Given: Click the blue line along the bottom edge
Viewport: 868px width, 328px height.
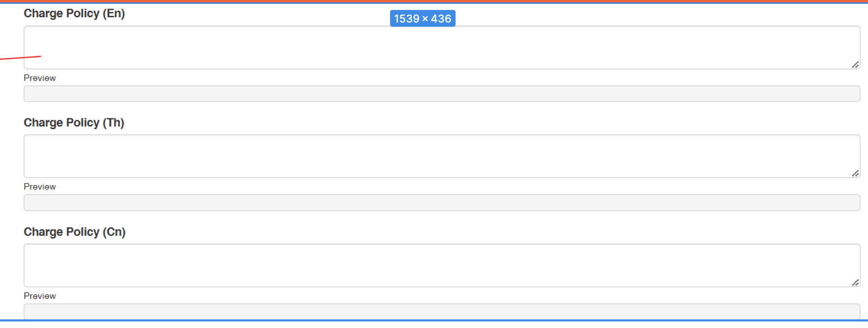Looking at the screenshot, I should click(x=434, y=321).
